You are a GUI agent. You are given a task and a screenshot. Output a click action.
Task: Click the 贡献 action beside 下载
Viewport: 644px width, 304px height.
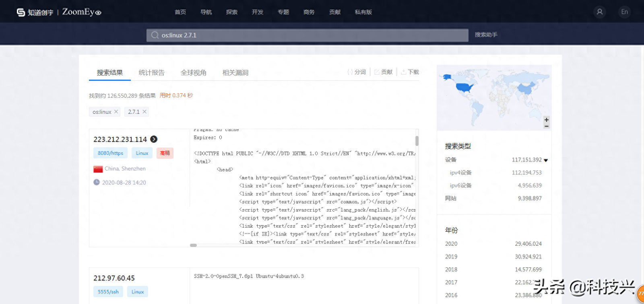point(383,72)
